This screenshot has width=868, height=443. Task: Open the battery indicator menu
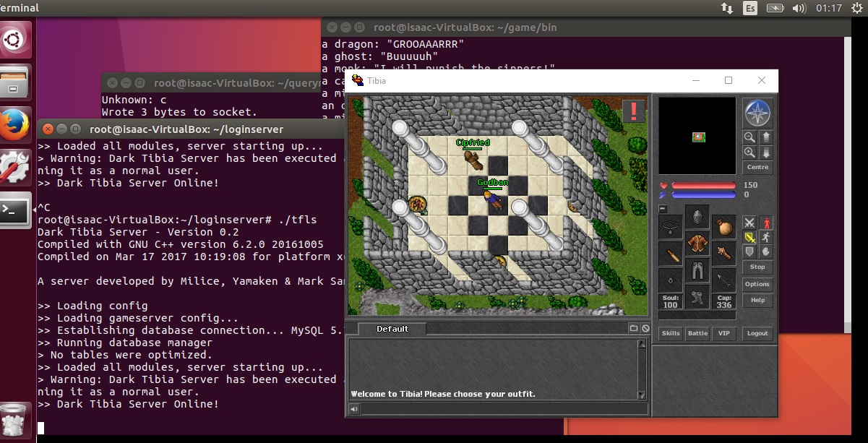click(775, 8)
